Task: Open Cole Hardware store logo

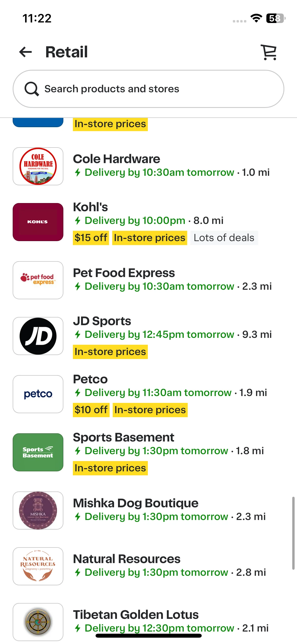Action: (x=38, y=166)
